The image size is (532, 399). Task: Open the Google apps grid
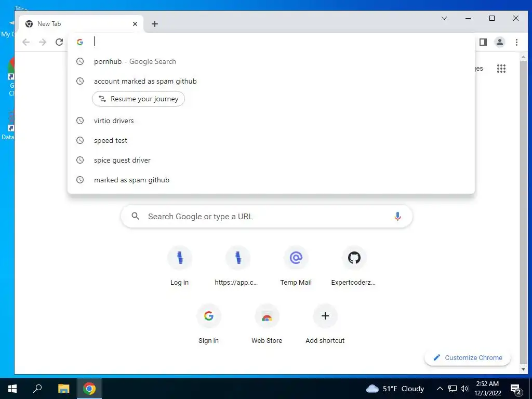[x=501, y=69]
